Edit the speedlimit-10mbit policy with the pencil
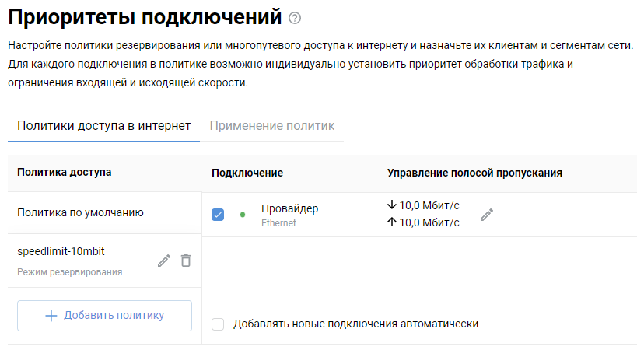 point(163,261)
